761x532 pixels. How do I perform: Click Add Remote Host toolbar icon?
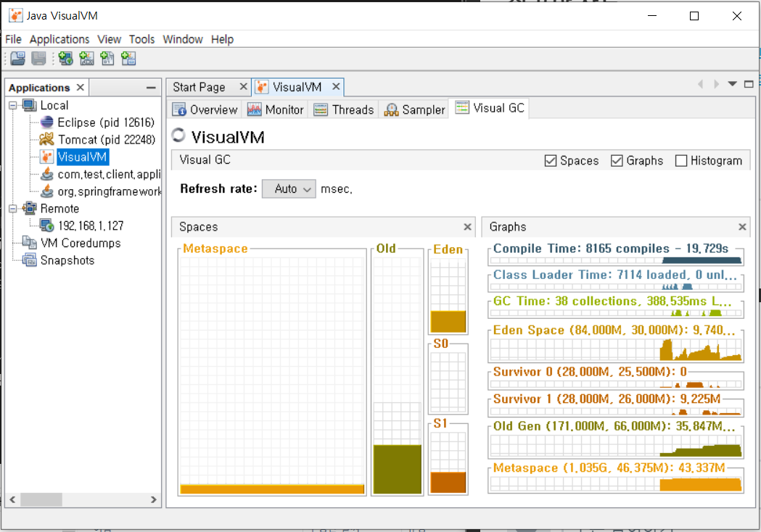(65, 59)
